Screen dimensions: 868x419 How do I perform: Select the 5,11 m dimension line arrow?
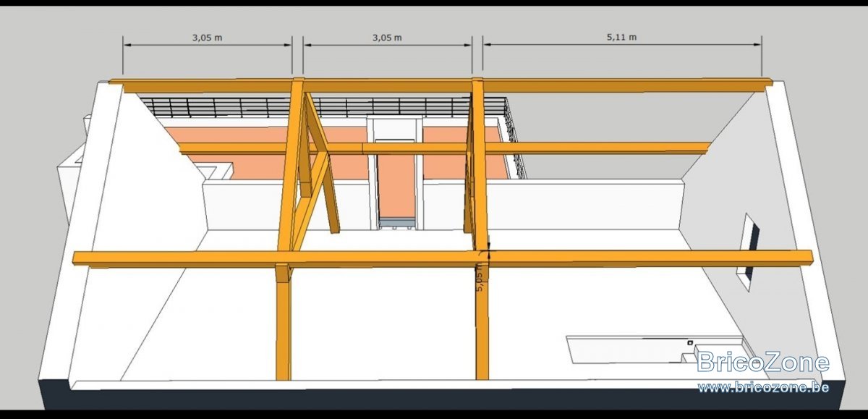622,45
